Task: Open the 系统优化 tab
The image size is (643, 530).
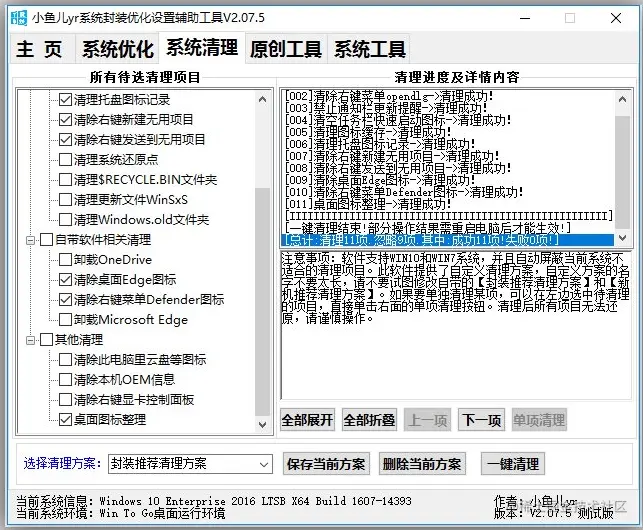Action: (118, 49)
